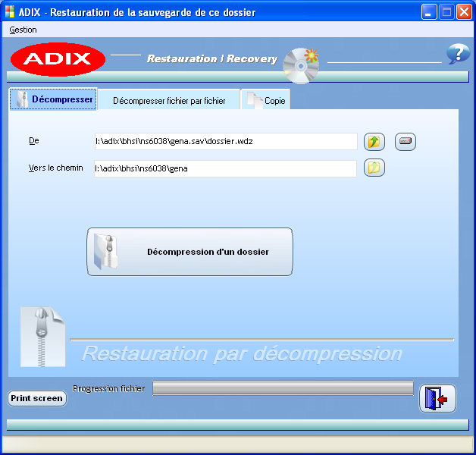This screenshot has width=476, height=455.
Task: Click the Progression fichier label
Action: [x=108, y=388]
